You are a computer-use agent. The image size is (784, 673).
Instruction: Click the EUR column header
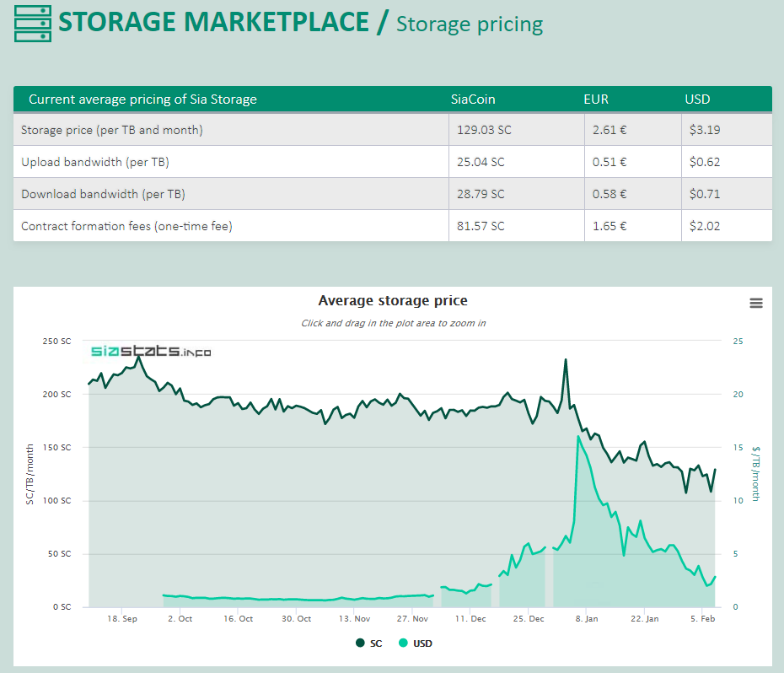[596, 99]
